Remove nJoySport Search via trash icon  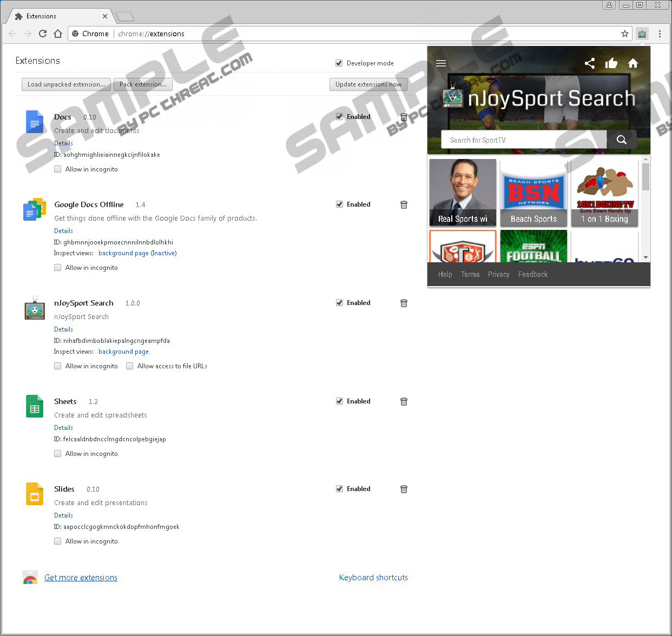click(404, 303)
